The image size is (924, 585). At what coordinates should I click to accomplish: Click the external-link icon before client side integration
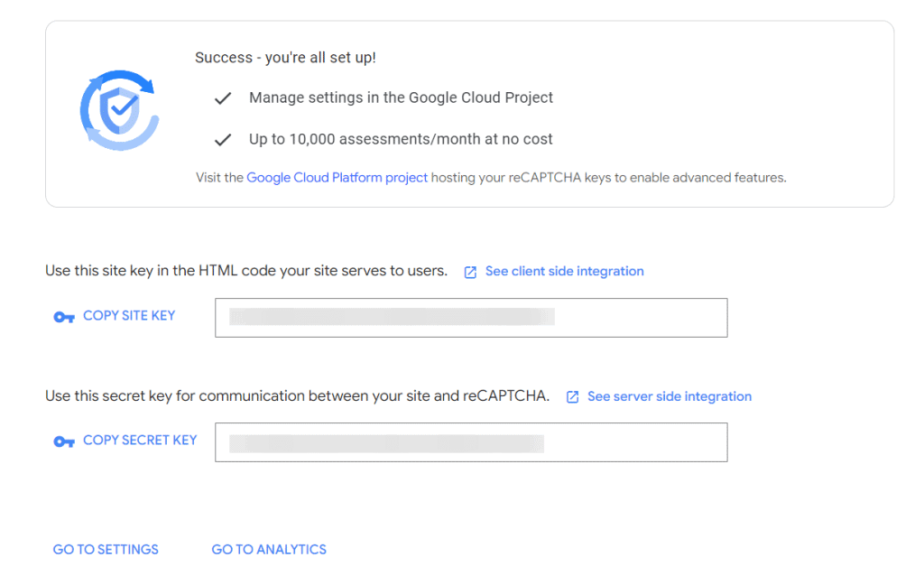[x=470, y=271]
